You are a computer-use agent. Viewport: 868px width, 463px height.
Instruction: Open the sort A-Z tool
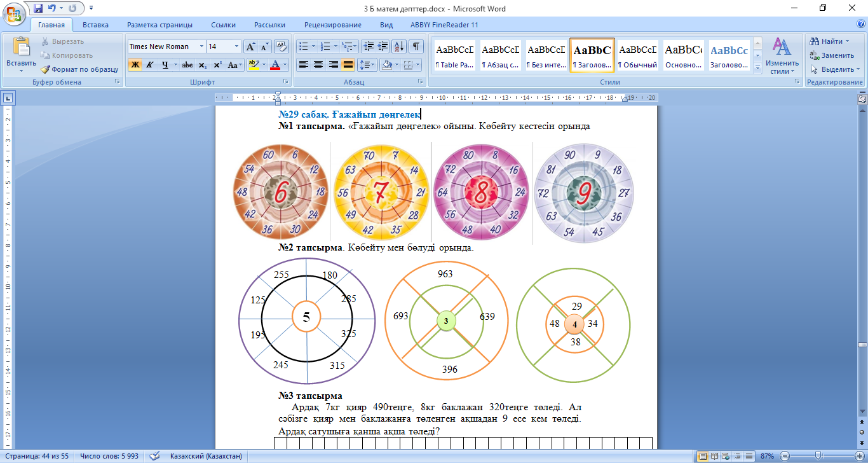(x=400, y=46)
